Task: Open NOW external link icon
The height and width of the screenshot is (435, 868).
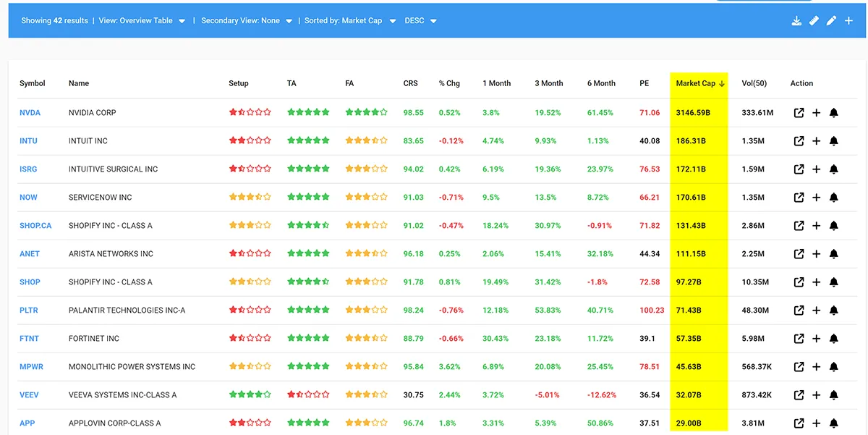Action: click(x=799, y=198)
